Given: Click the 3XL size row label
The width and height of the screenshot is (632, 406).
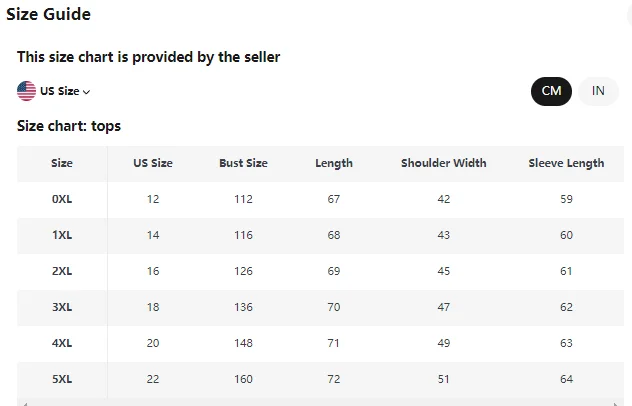Looking at the screenshot, I should click(x=62, y=307).
